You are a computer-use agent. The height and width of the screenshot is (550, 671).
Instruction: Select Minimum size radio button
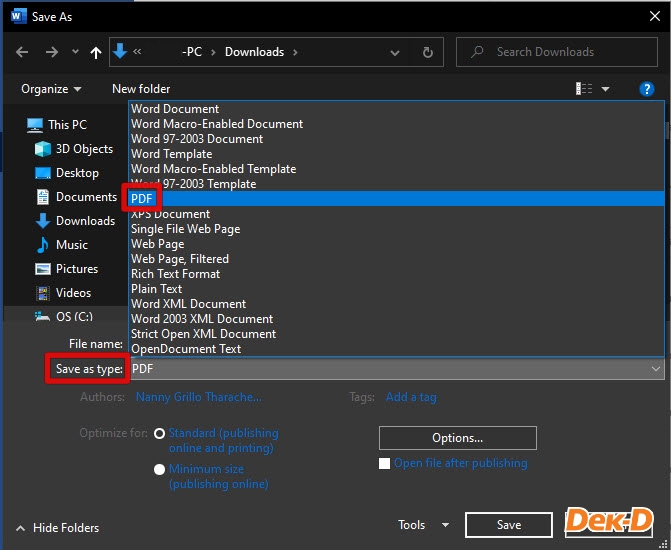tap(160, 469)
